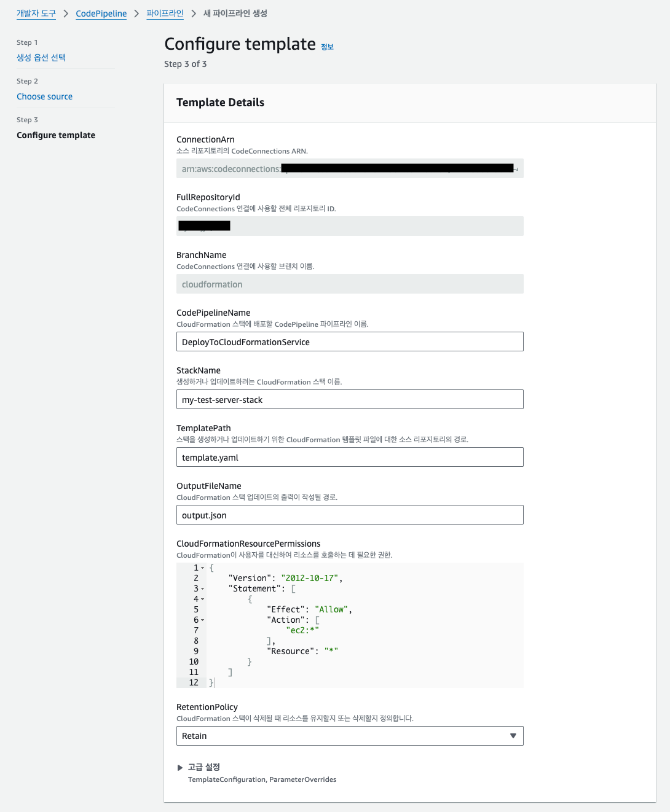Click the 새 파이프라인 생성 breadcrumb text
This screenshot has width=670, height=812.
tap(235, 14)
